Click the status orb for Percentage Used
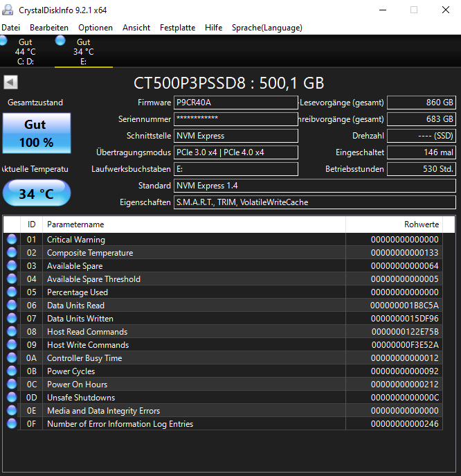The width and height of the screenshot is (461, 476). coord(12,292)
